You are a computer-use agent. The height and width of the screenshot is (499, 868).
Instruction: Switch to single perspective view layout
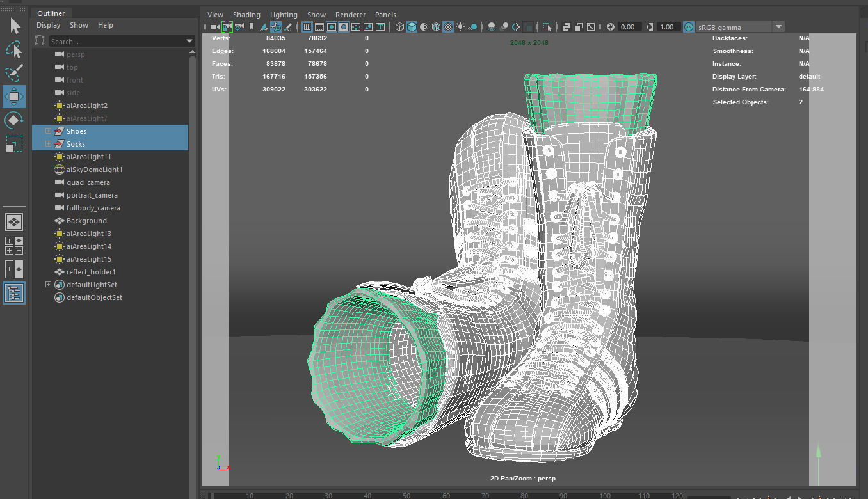coord(14,222)
